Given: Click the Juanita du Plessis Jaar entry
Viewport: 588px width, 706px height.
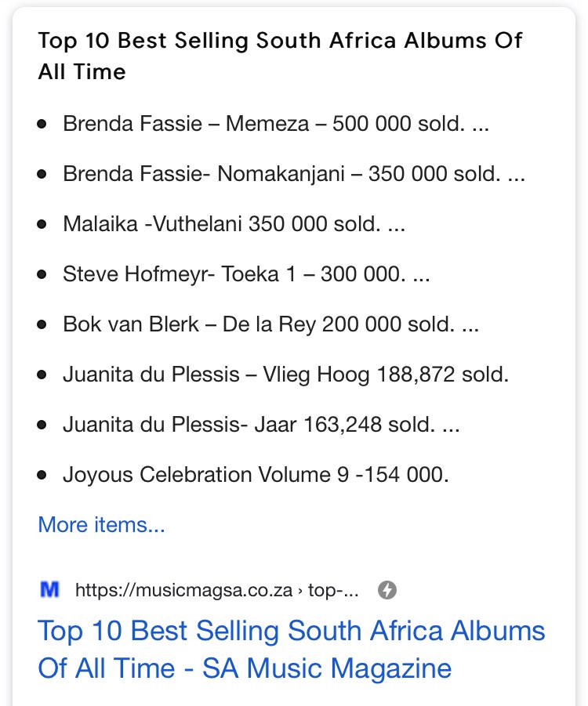Looking at the screenshot, I should point(261,425).
